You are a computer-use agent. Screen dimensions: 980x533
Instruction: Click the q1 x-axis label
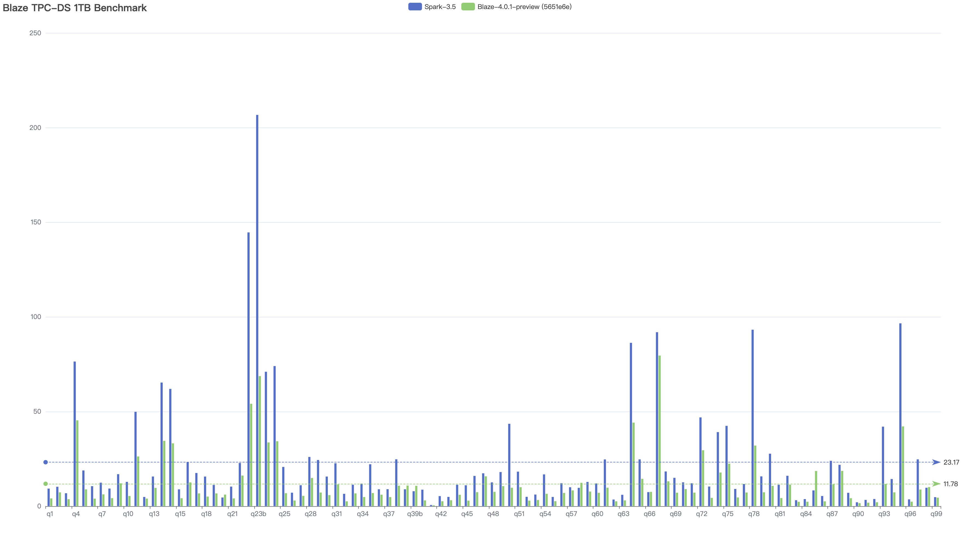pyautogui.click(x=50, y=514)
